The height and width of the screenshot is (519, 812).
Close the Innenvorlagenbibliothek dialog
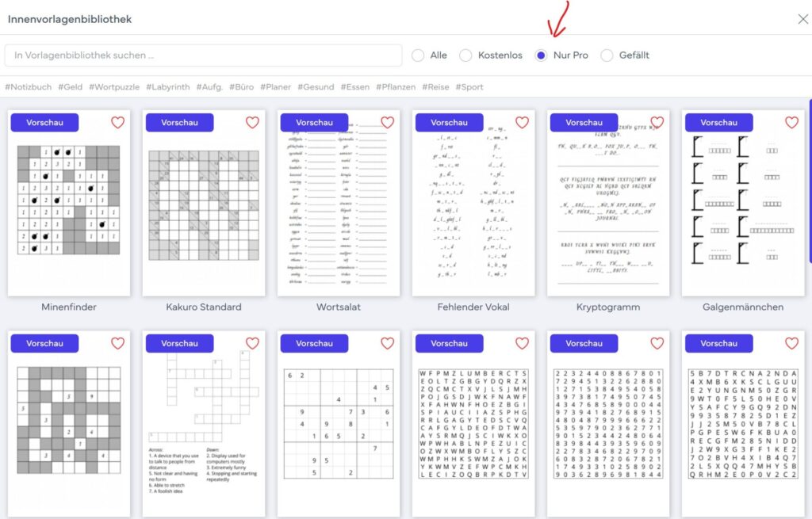[x=802, y=19]
